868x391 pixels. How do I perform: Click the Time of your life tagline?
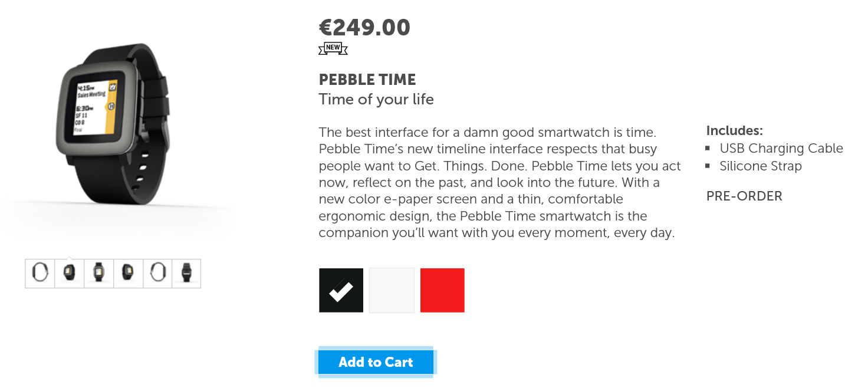376,100
